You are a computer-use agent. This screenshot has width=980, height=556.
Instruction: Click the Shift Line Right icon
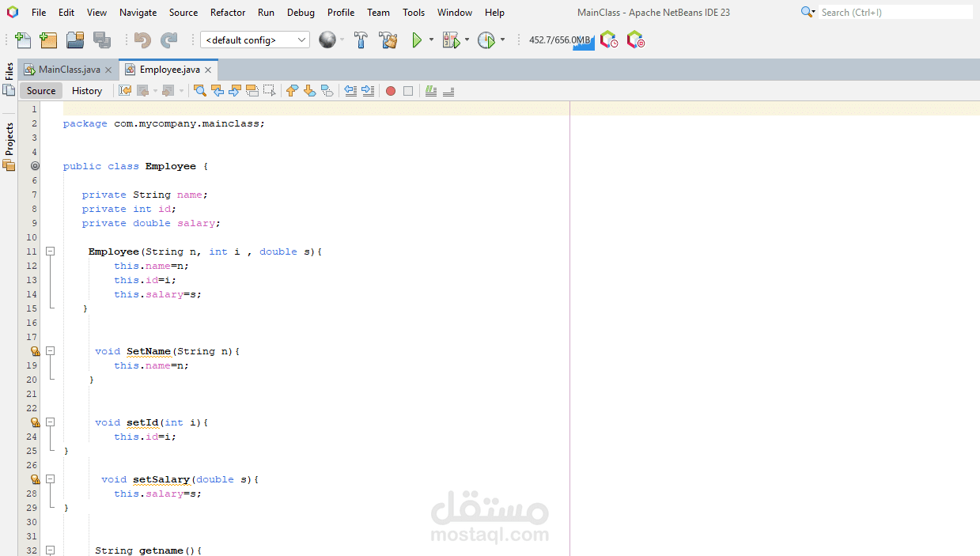click(x=368, y=91)
